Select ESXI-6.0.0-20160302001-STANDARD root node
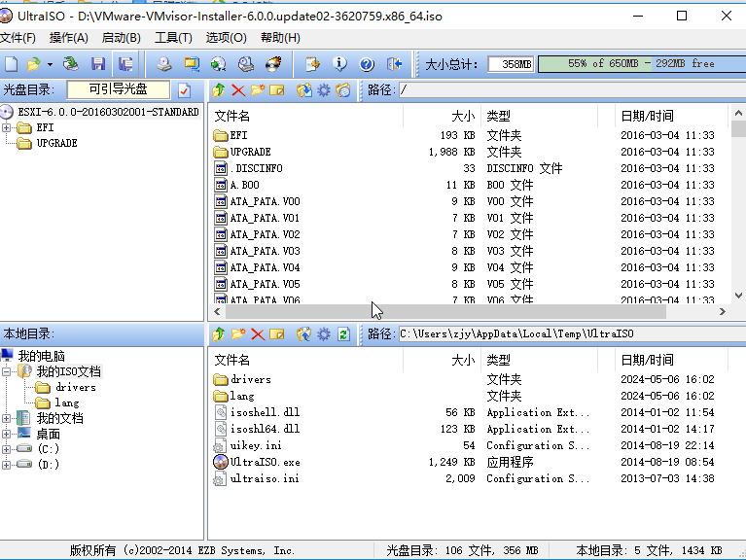 click(x=108, y=112)
